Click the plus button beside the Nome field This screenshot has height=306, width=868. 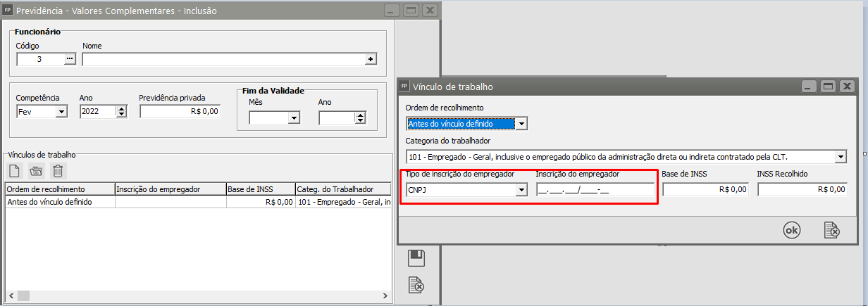pyautogui.click(x=371, y=60)
